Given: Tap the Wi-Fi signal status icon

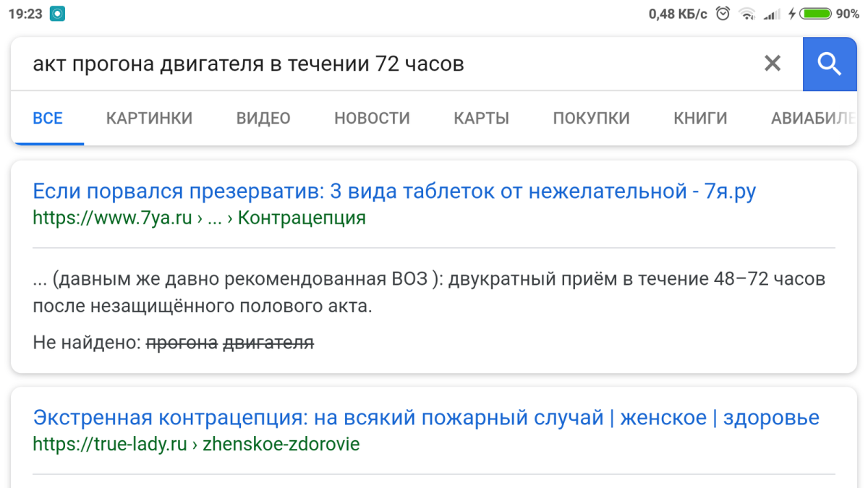Looking at the screenshot, I should point(747,13).
